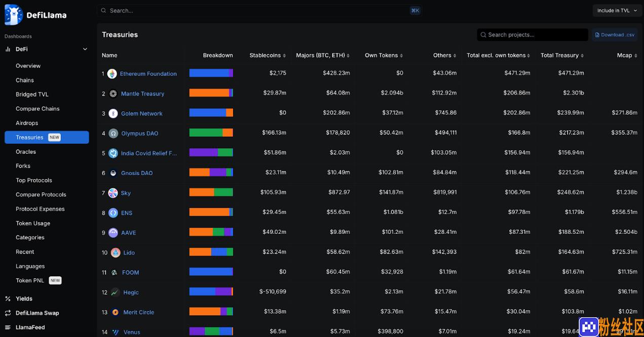
Task: Open Bridged TVL in sidebar
Action: click(x=32, y=94)
